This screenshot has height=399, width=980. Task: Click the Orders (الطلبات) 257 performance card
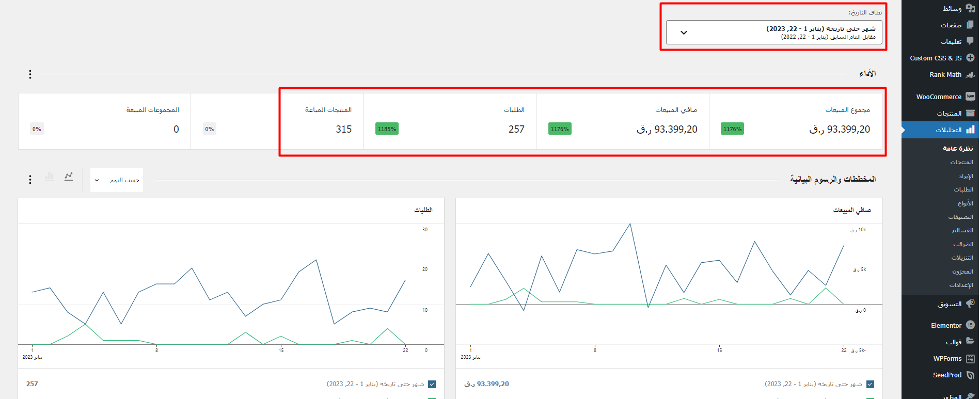450,121
